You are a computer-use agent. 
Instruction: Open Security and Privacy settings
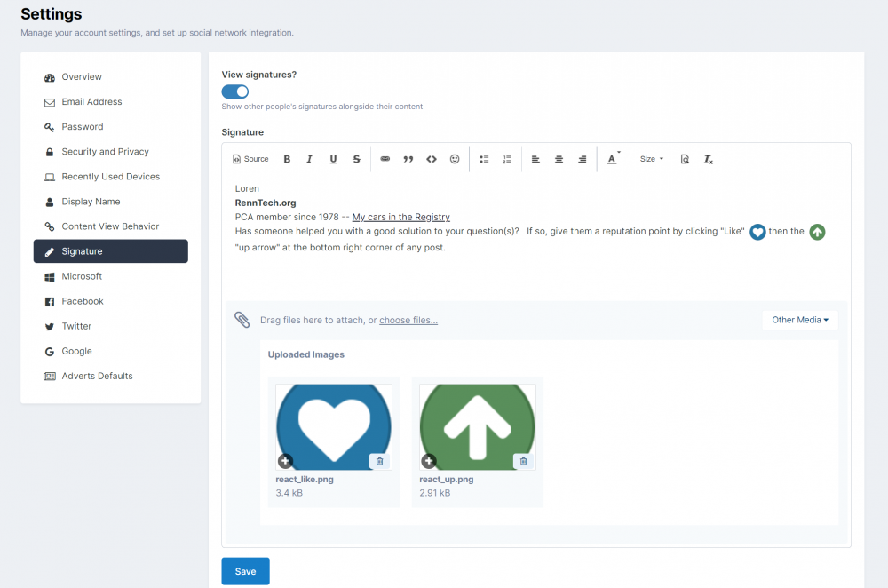point(105,152)
